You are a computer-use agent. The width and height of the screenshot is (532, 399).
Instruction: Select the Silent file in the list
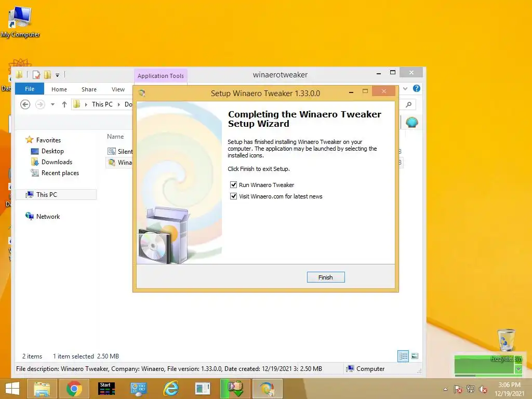coord(120,151)
